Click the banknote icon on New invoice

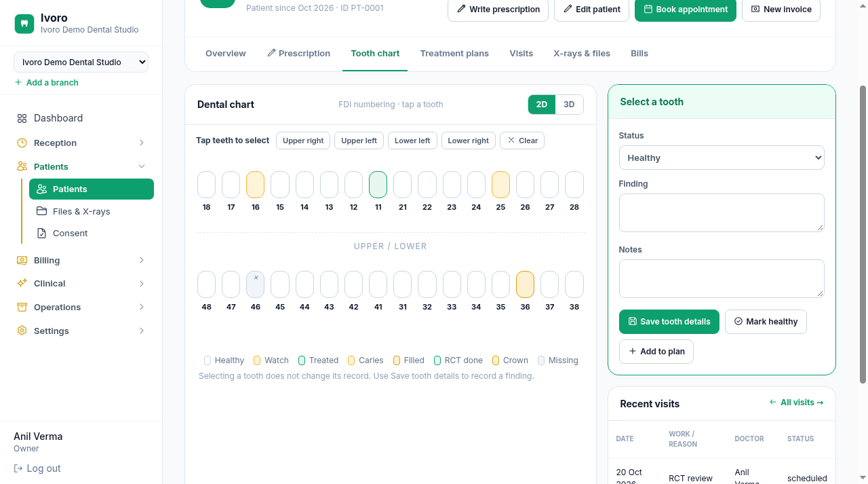[x=755, y=9]
